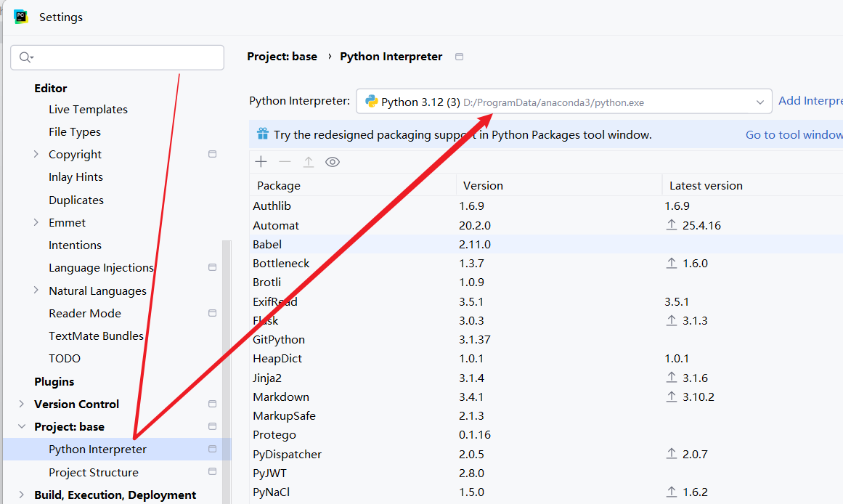
Task: Click the uninstall package minus icon
Action: pyautogui.click(x=285, y=162)
